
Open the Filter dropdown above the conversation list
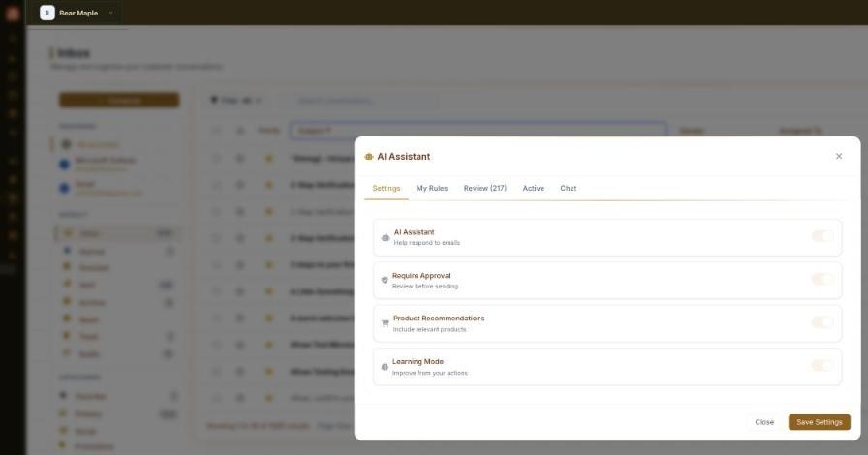click(x=235, y=100)
